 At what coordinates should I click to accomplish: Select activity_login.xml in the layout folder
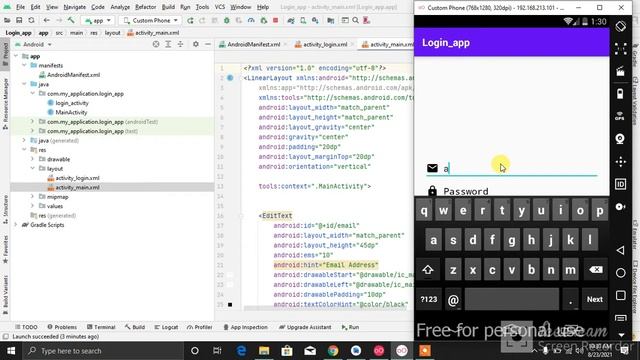[77, 178]
